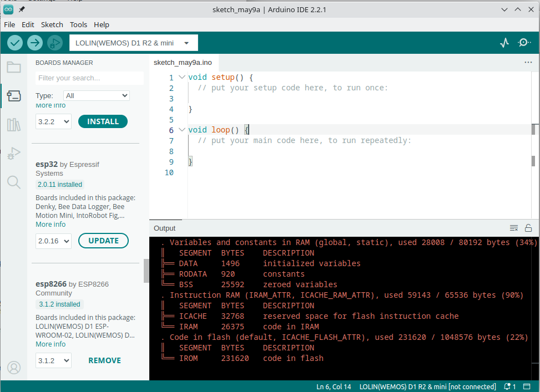Collapse the setup() function fold arrow

click(182, 77)
